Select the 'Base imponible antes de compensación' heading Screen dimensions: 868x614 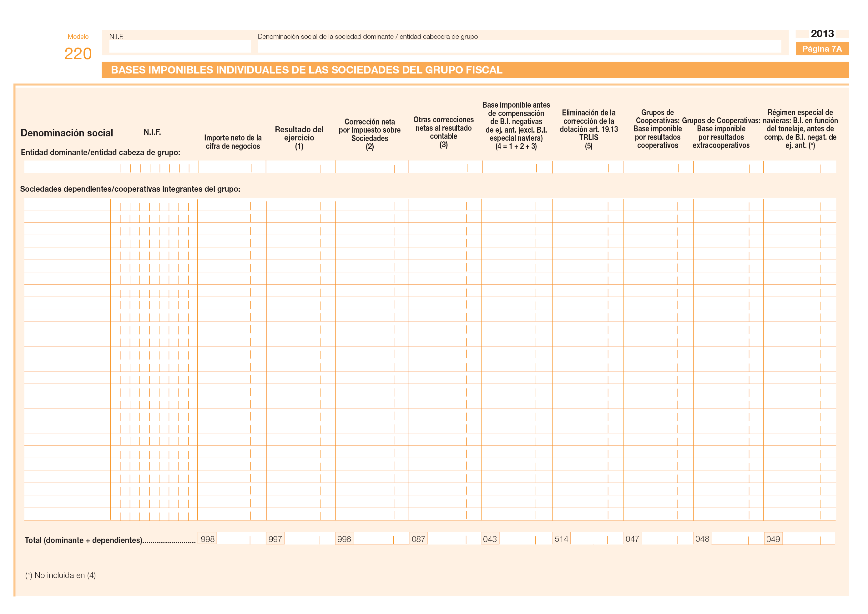[516, 125]
